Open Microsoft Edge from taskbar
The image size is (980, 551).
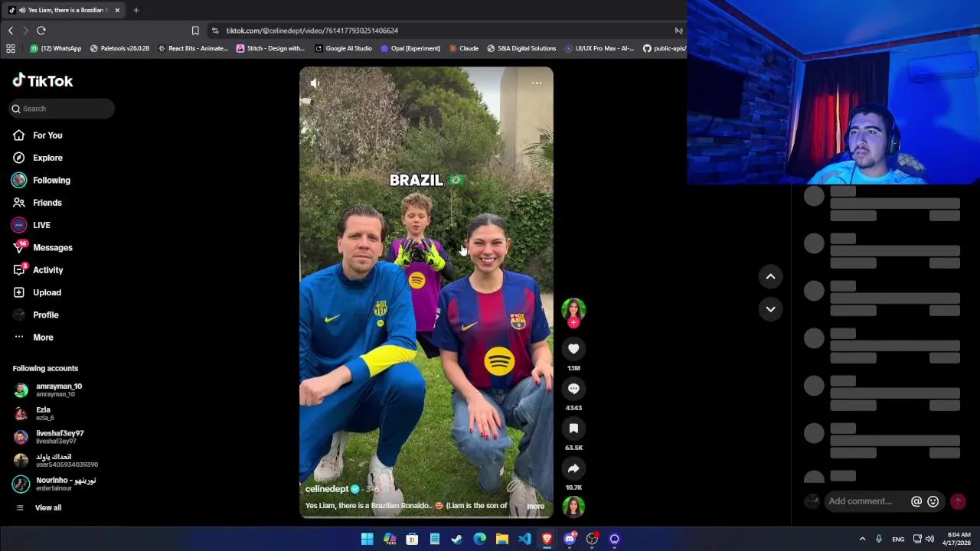(479, 539)
